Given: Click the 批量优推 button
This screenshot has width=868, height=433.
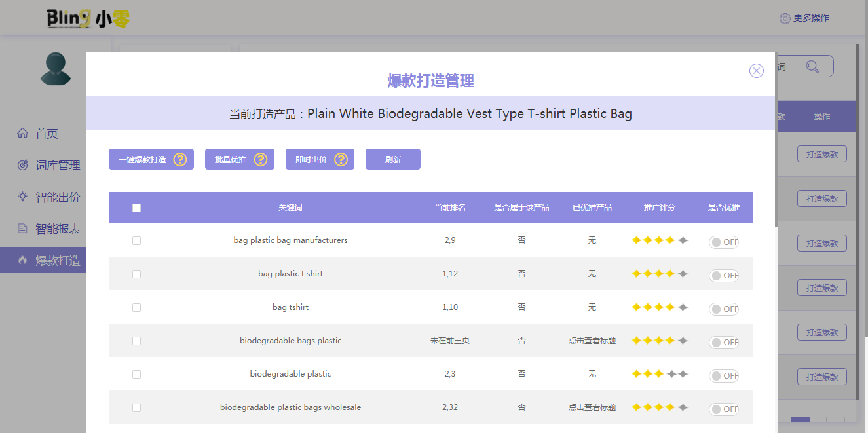Looking at the screenshot, I should (x=240, y=159).
